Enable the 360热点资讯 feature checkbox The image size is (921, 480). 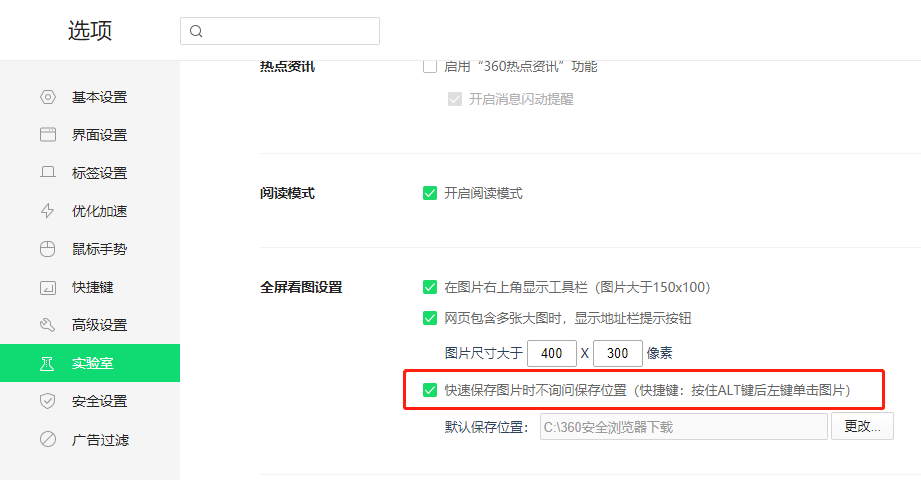click(x=430, y=66)
